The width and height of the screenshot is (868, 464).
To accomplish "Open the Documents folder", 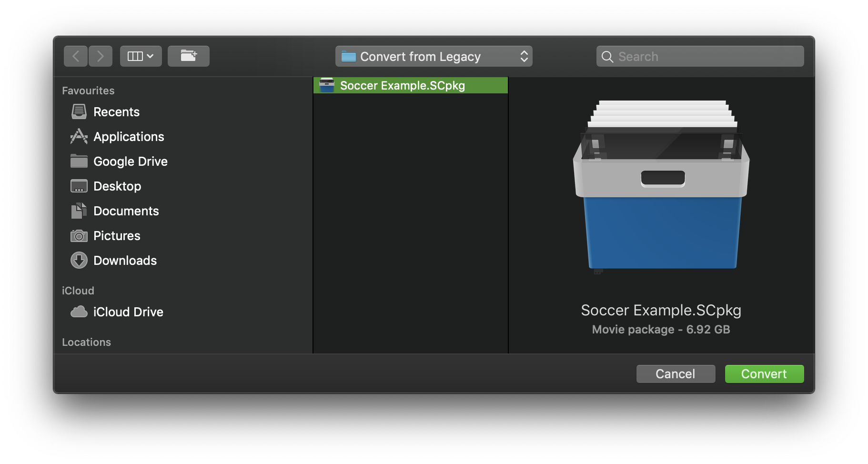I will coord(126,211).
